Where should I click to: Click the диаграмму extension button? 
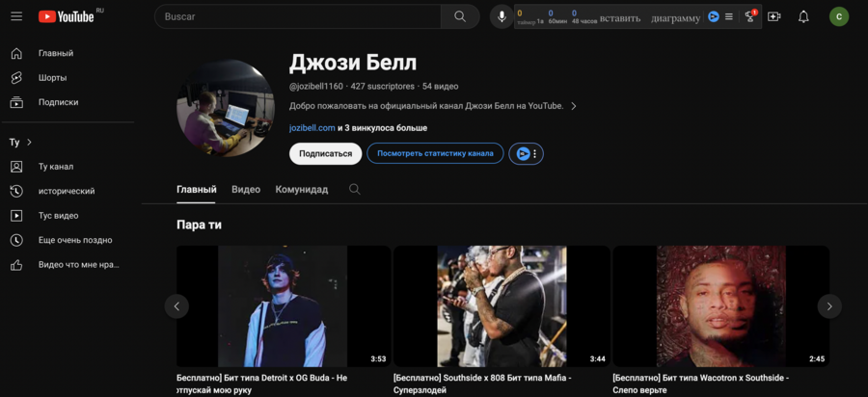(x=676, y=18)
